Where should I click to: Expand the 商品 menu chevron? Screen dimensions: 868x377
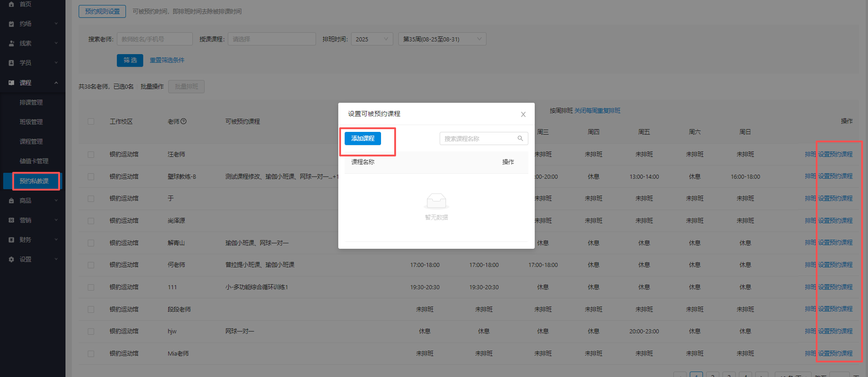point(56,201)
